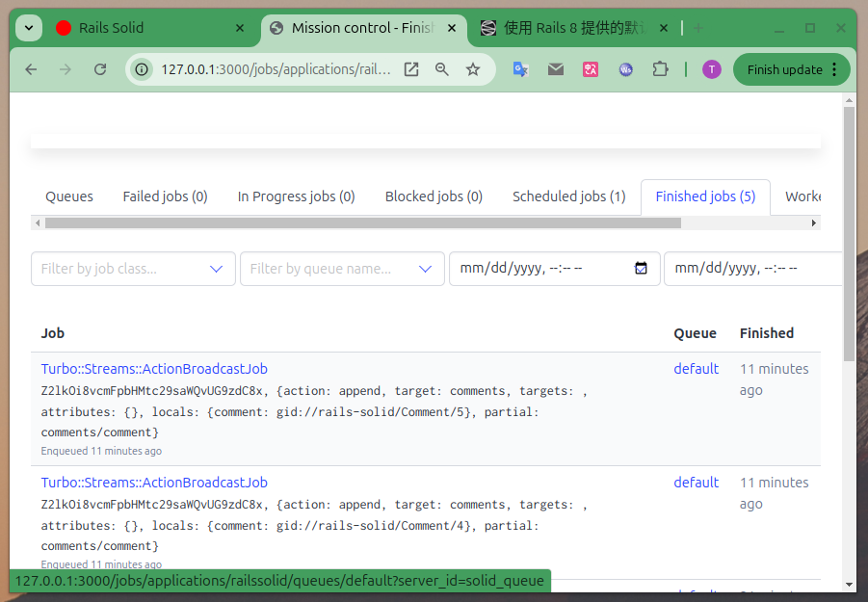The height and width of the screenshot is (602, 868).
Task: Open the calendar picker in first date field
Action: point(641,269)
